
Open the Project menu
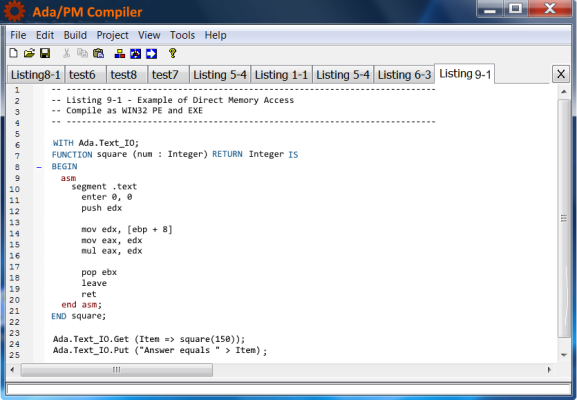click(112, 35)
